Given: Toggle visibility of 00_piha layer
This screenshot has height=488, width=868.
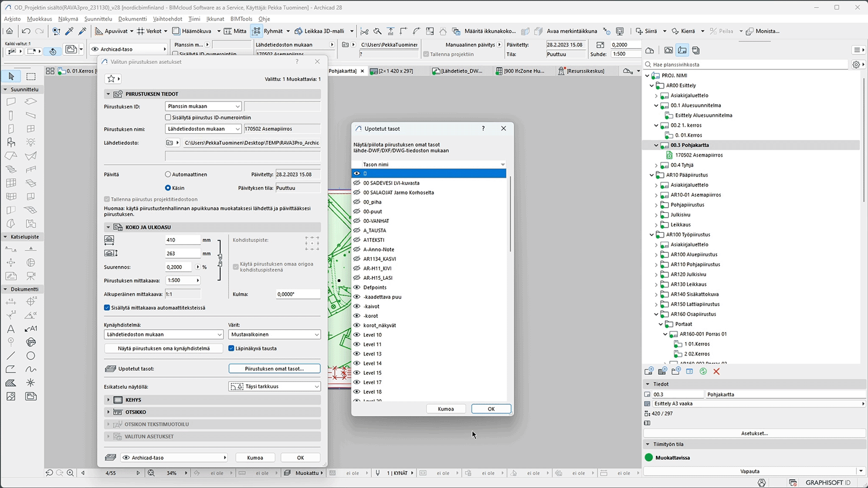Looking at the screenshot, I should tap(357, 202).
